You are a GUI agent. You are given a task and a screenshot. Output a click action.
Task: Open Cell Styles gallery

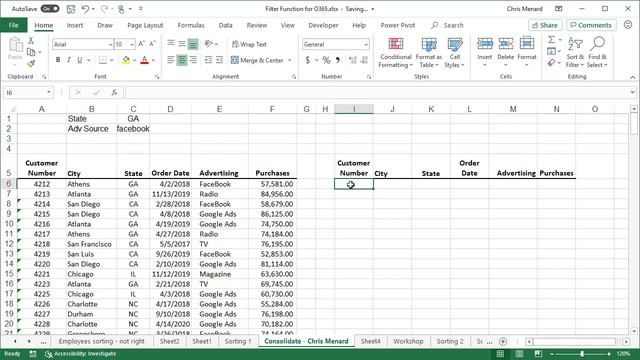[x=454, y=53]
